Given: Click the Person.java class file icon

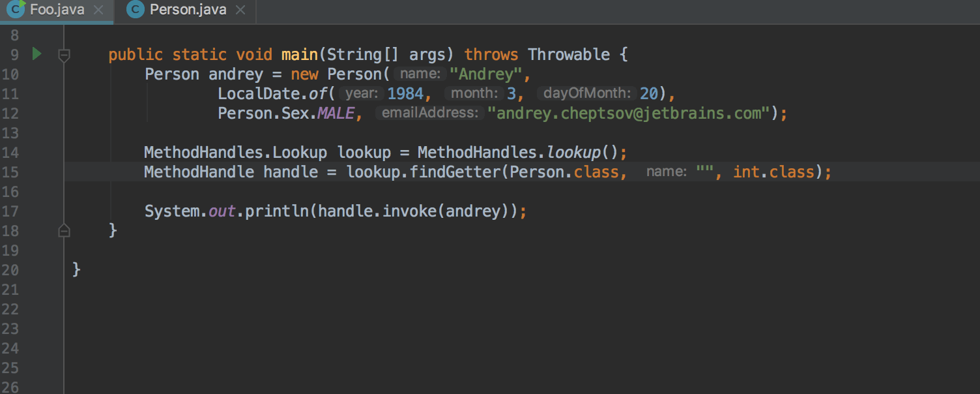Looking at the screenshot, I should pyautogui.click(x=135, y=10).
